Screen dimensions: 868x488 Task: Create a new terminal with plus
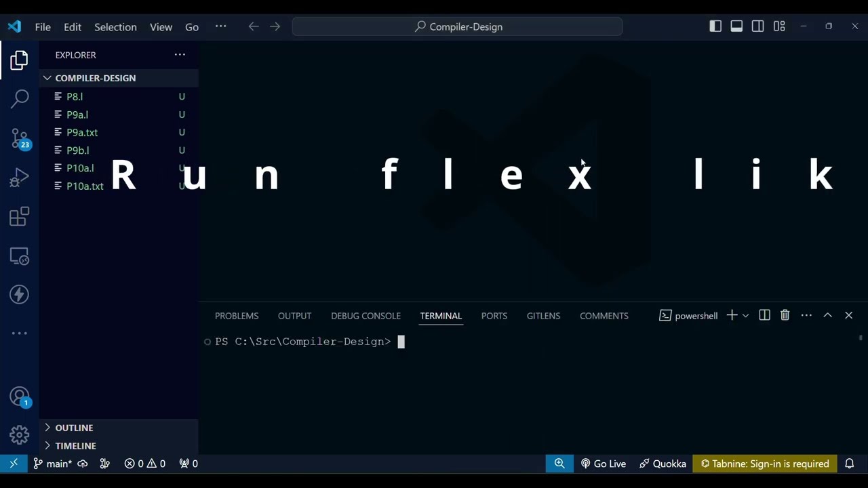[x=732, y=315]
